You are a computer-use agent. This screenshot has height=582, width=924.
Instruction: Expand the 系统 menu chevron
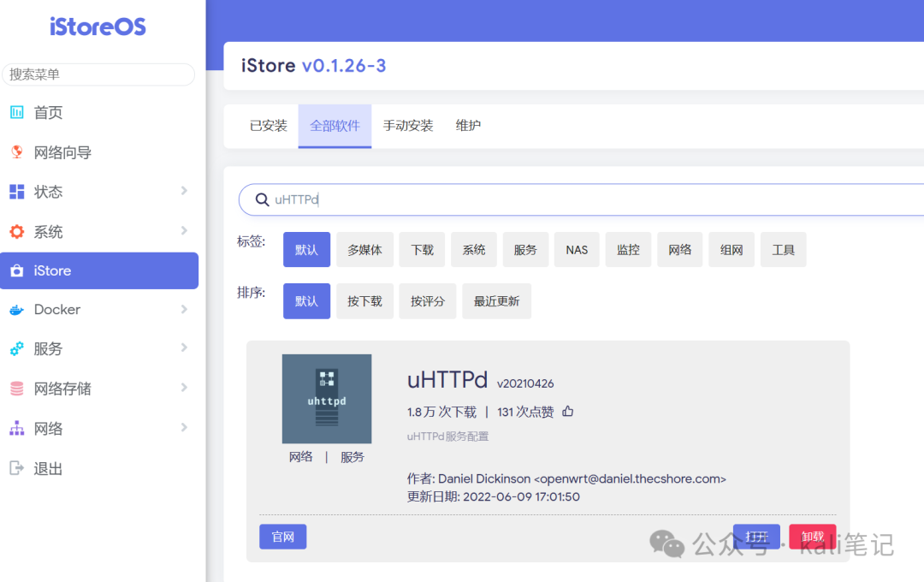pyautogui.click(x=185, y=230)
